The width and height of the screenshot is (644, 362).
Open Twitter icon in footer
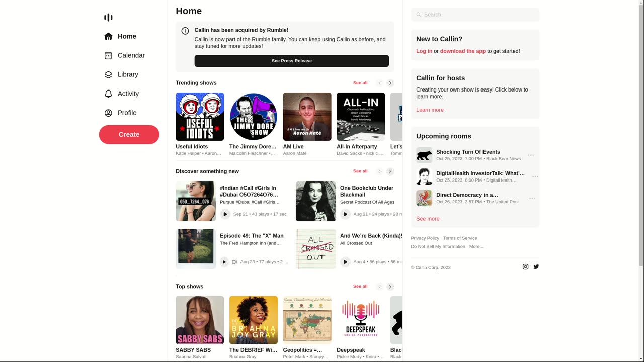pyautogui.click(x=536, y=267)
